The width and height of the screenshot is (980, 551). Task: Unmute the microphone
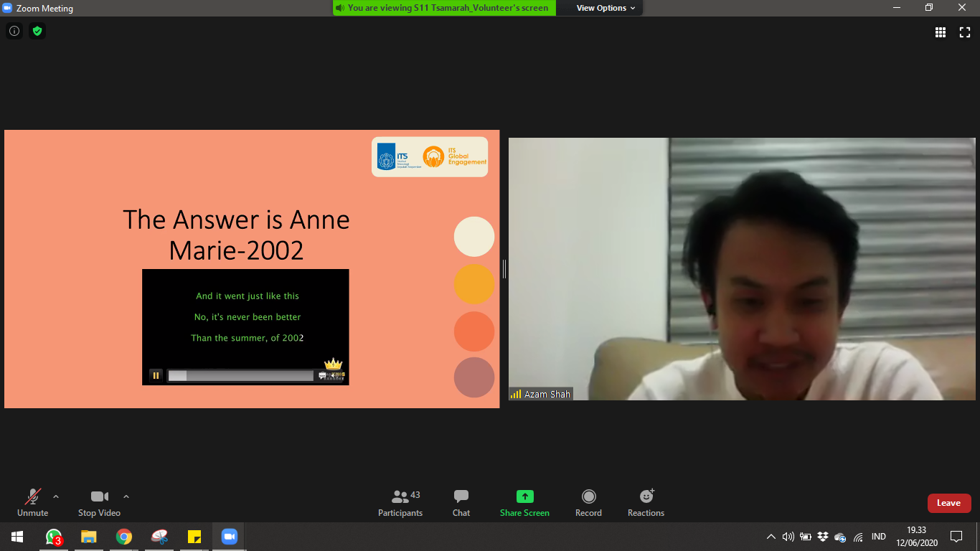[x=33, y=502]
